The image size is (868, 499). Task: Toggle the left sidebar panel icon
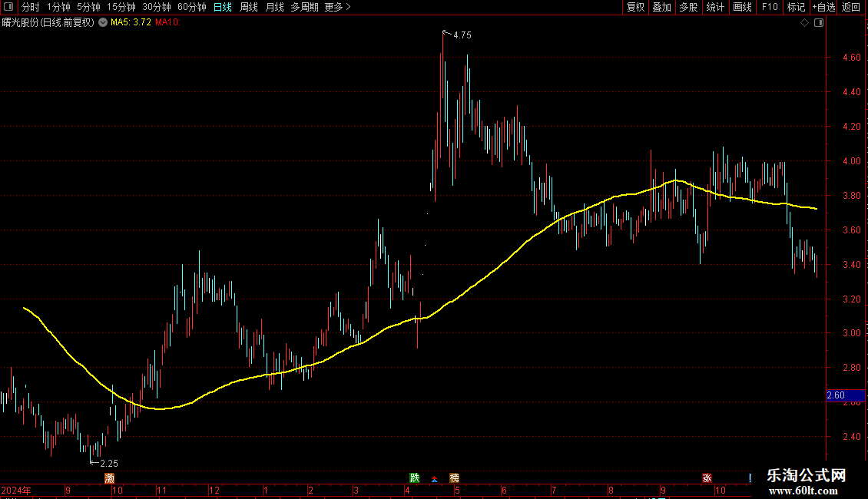tap(8, 7)
